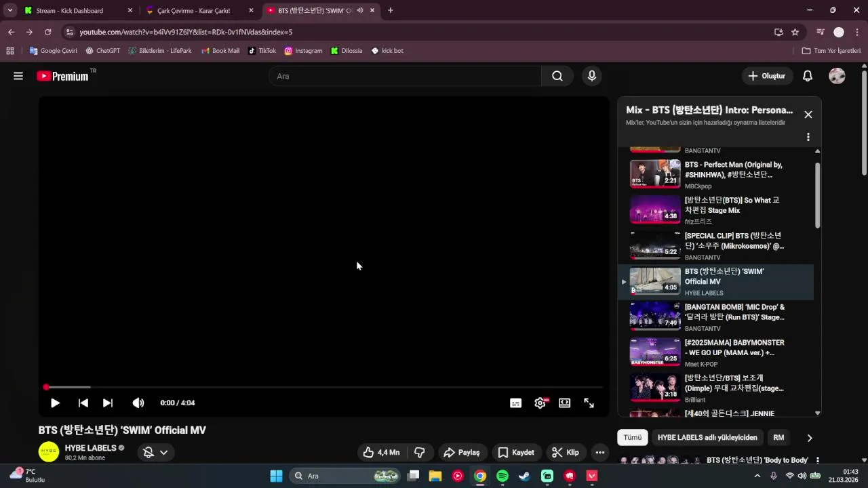The width and height of the screenshot is (868, 488).
Task: Click the video progress bar
Action: [x=324, y=387]
